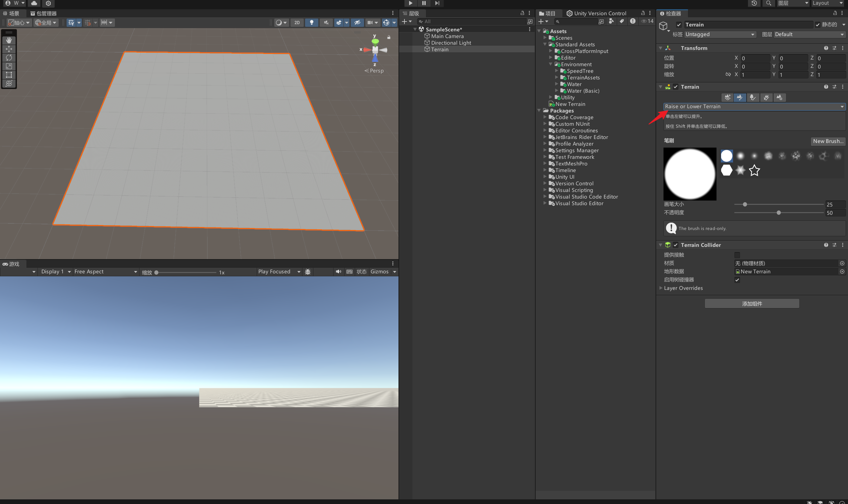This screenshot has width=848, height=504.
Task: Switch to the Unity Version Control tab
Action: point(596,13)
